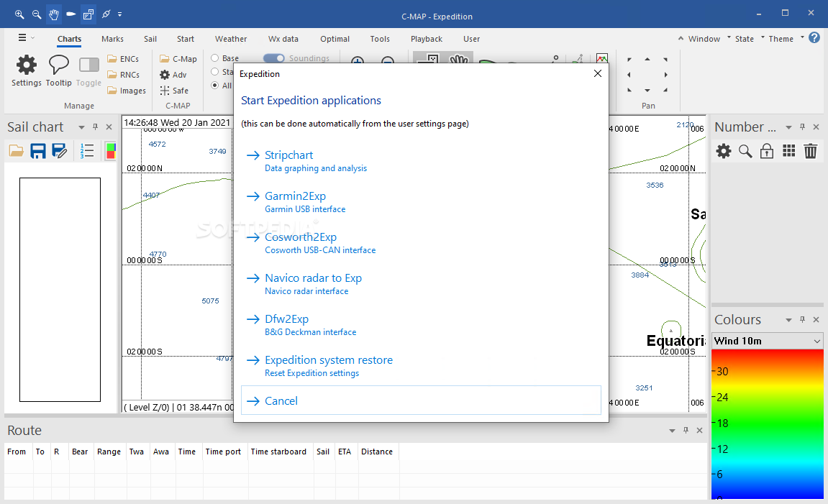Launch Garmin2Exp USB interface
This screenshot has height=504, width=828.
[x=421, y=201]
